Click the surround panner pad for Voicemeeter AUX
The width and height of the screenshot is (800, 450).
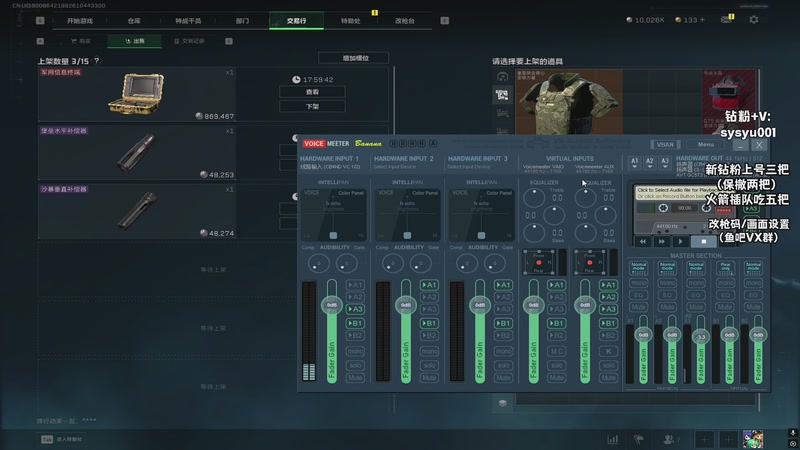click(590, 262)
